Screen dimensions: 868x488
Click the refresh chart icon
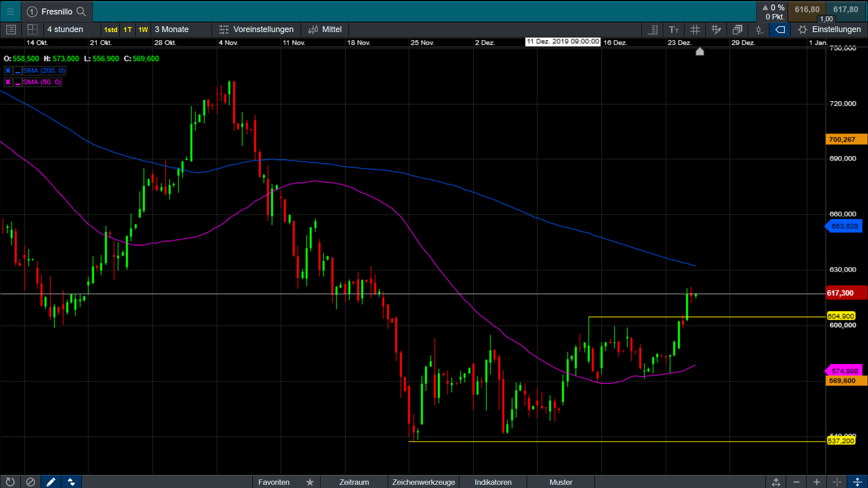10,482
